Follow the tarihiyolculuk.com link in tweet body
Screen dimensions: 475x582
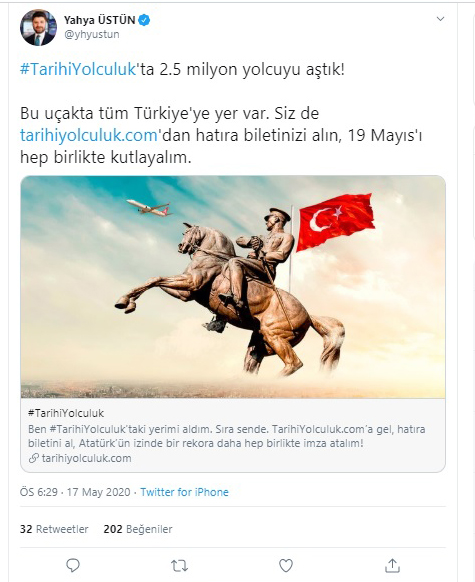(89, 135)
